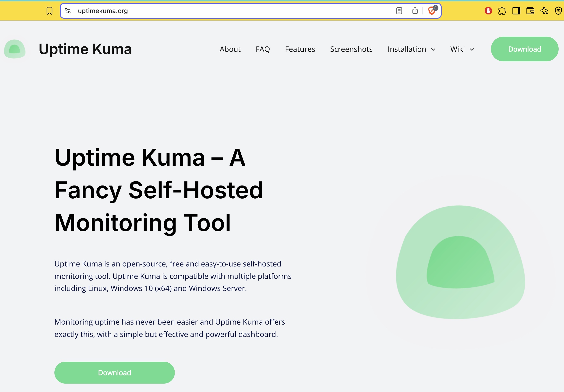The height and width of the screenshot is (392, 564).
Task: Open site settings icon in address bar
Action: 68,11
